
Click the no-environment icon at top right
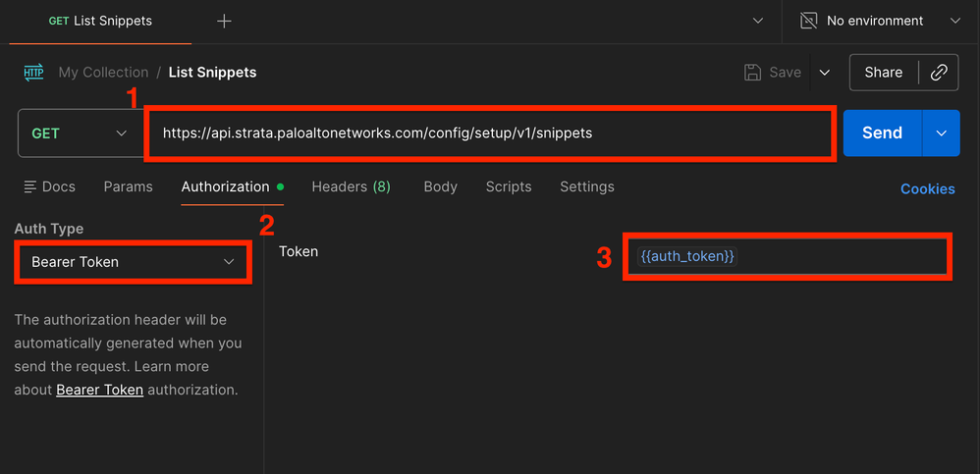809,22
